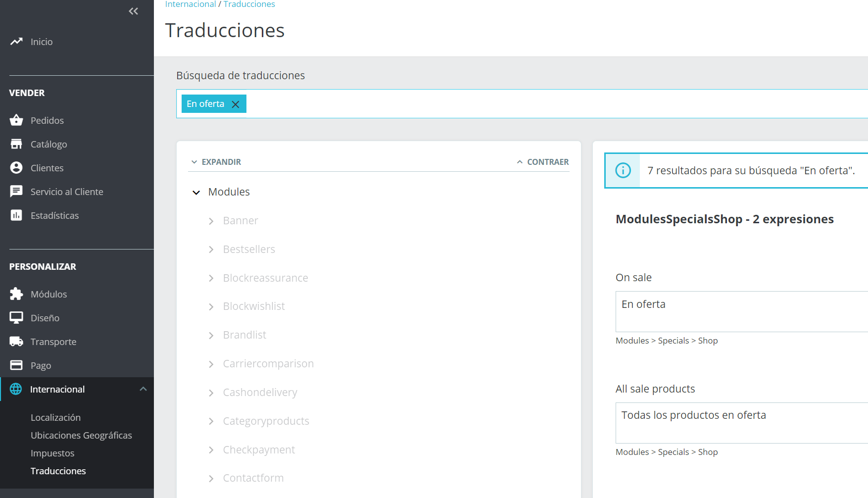Expand the Blockreassurance module chevron

pos(211,278)
